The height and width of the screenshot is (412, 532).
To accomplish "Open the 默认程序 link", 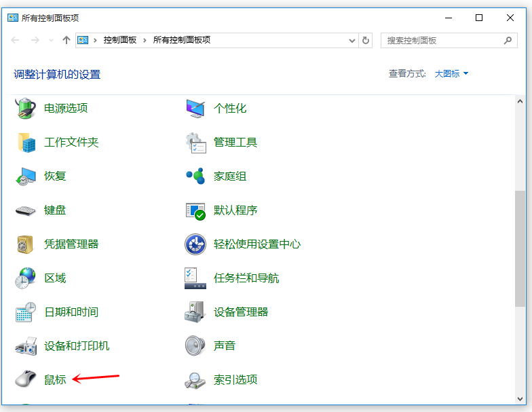I will click(235, 210).
